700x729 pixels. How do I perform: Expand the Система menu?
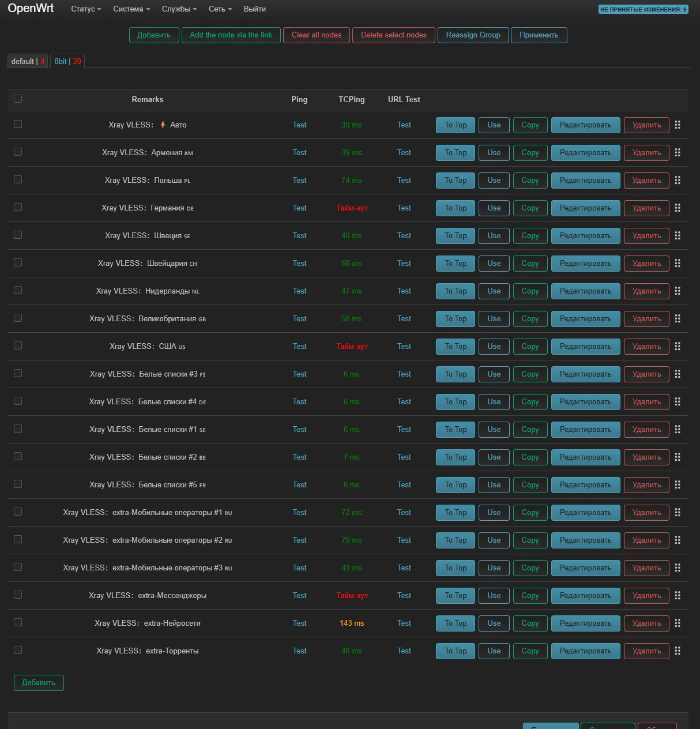(x=131, y=9)
